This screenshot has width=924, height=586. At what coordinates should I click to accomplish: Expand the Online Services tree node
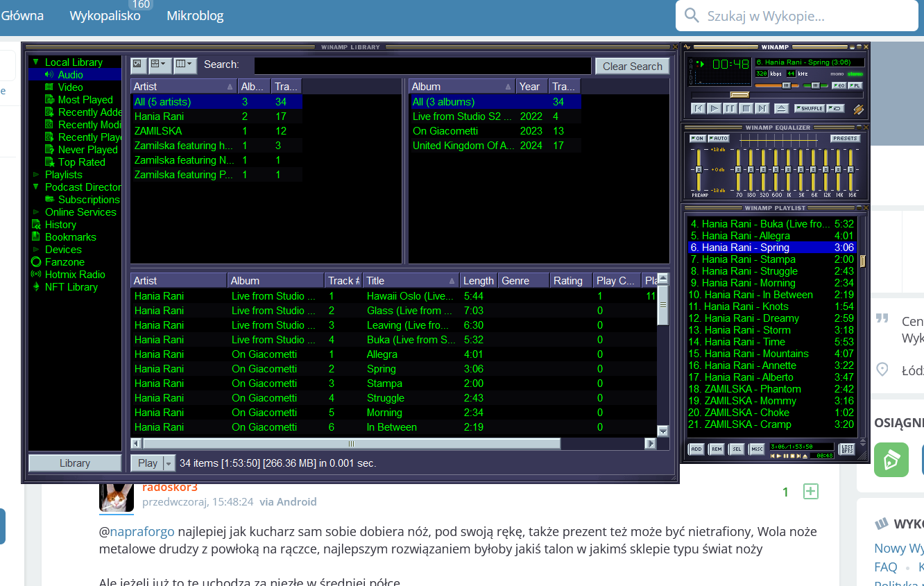pos(36,212)
